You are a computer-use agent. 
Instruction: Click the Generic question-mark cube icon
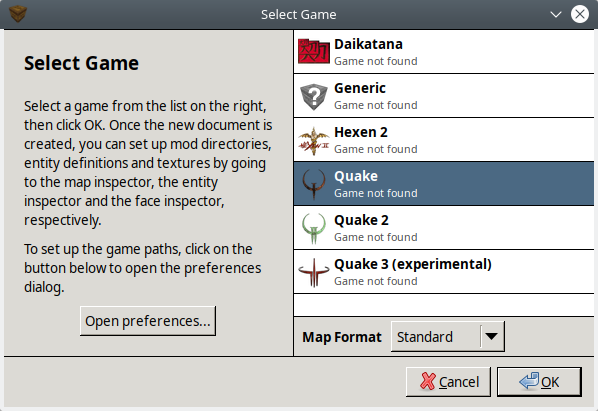[x=313, y=96]
